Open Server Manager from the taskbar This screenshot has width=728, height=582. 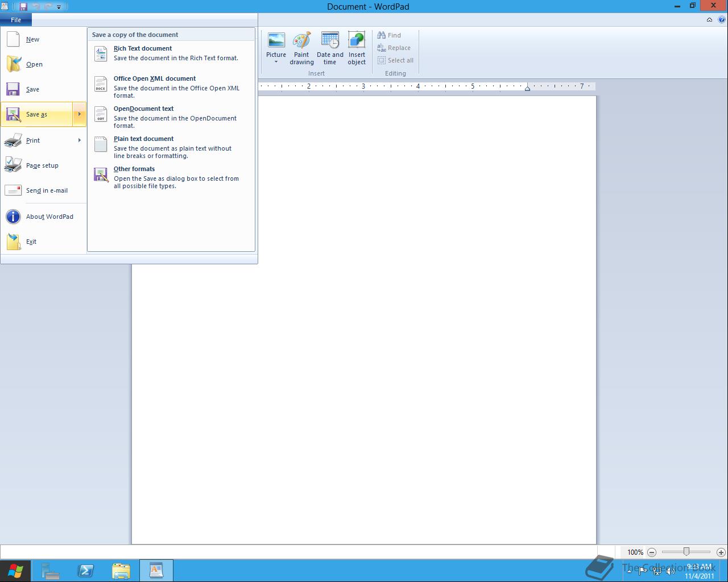coord(51,571)
